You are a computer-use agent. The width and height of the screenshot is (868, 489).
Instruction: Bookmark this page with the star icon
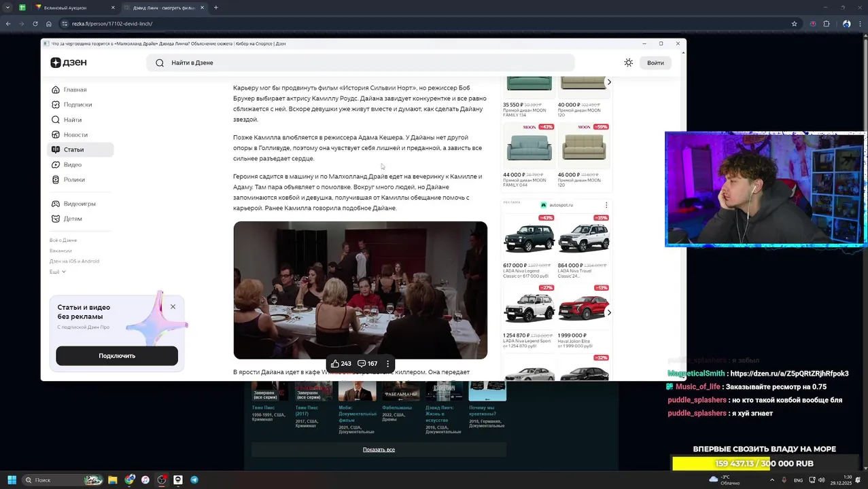coord(794,24)
